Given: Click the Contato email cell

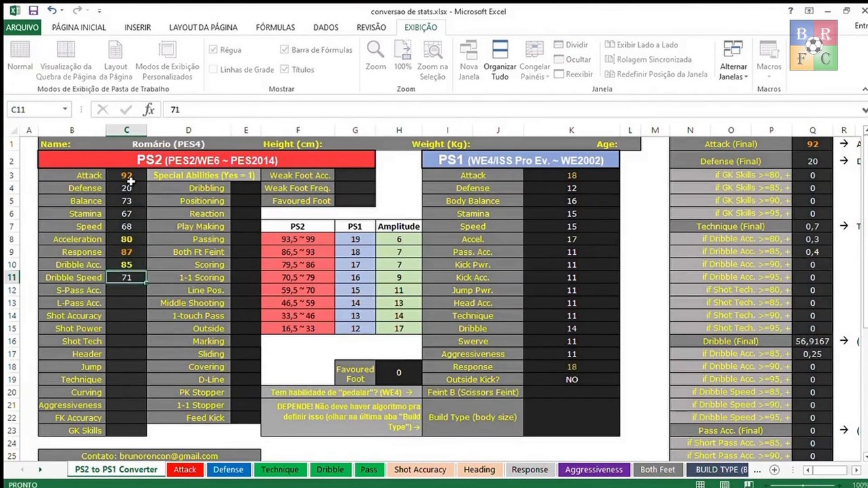Looking at the screenshot, I should (149, 456).
